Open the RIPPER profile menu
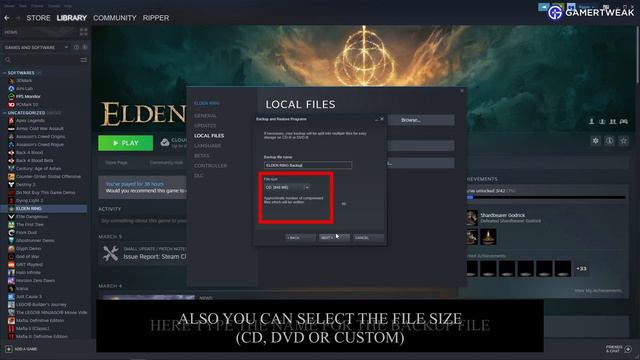This screenshot has height=360, width=640. pos(156,18)
